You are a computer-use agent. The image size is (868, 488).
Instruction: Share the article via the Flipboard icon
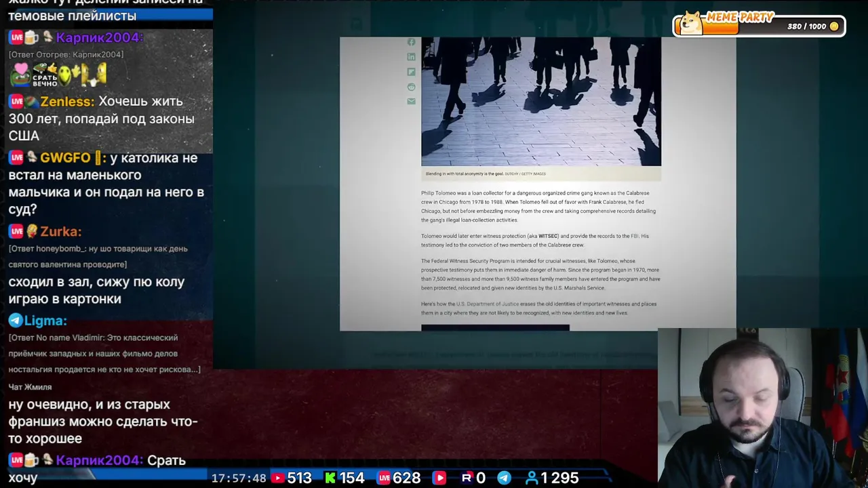[x=411, y=72]
